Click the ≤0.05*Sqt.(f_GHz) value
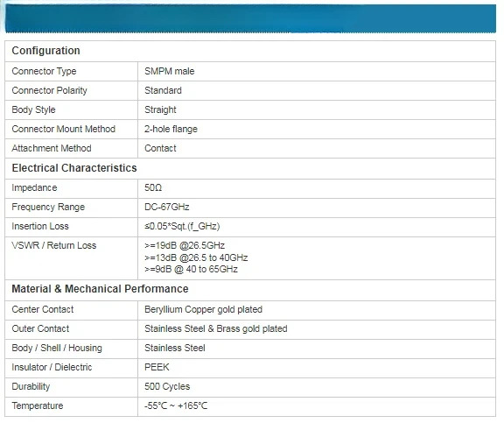The image size is (504, 423). coord(182,226)
